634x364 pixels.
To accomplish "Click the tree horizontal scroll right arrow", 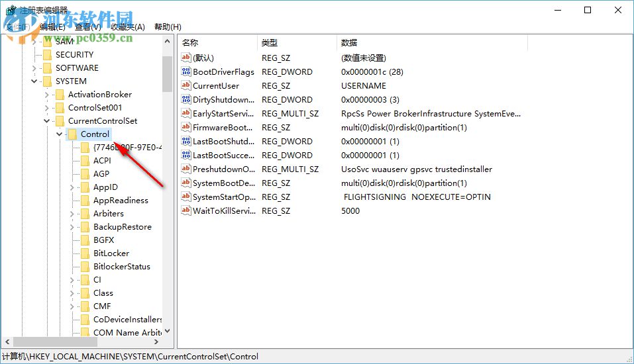I will point(156,341).
